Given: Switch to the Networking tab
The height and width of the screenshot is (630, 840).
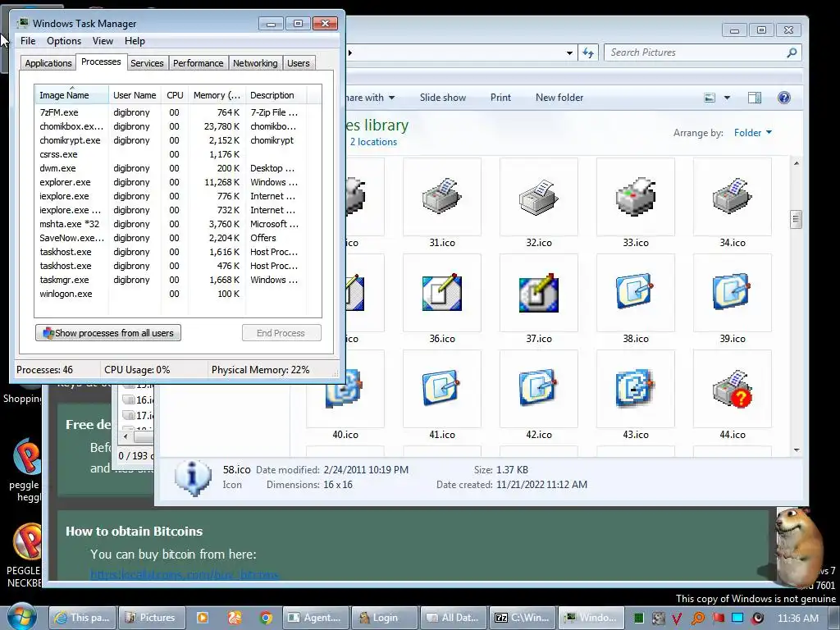Looking at the screenshot, I should coord(255,63).
